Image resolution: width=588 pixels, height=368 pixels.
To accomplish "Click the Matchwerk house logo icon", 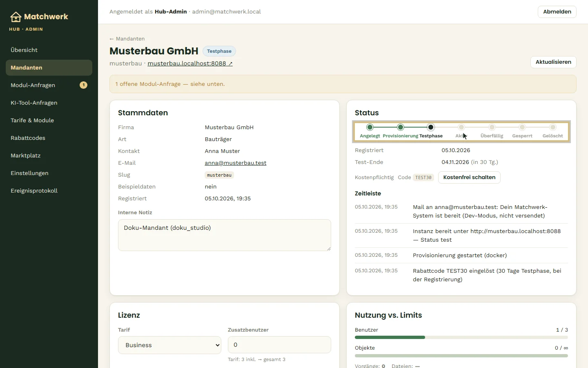I will click(16, 17).
